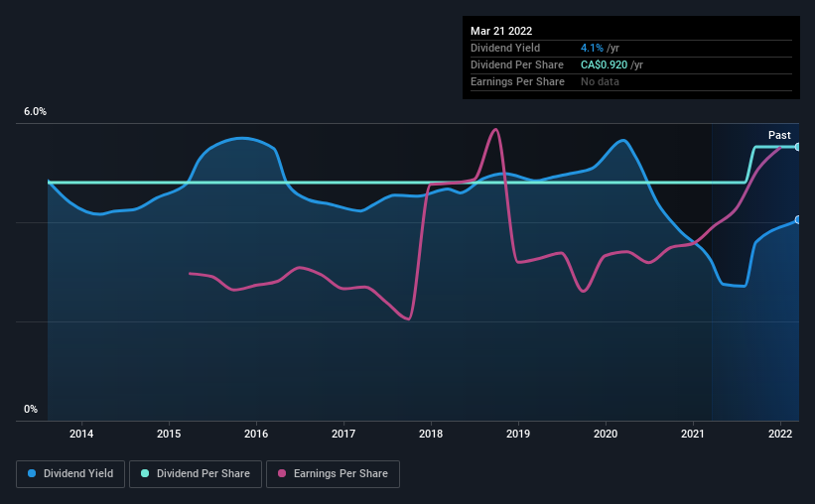This screenshot has height=504, width=815.
Task: Toggle the Dividend Per Share legend series
Action: [x=196, y=474]
